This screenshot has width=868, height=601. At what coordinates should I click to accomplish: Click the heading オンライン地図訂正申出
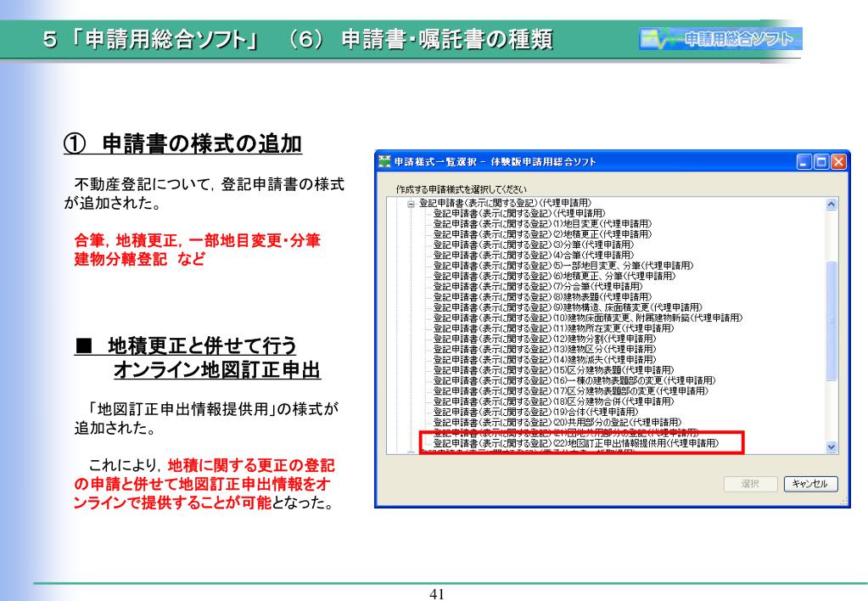tap(217, 369)
